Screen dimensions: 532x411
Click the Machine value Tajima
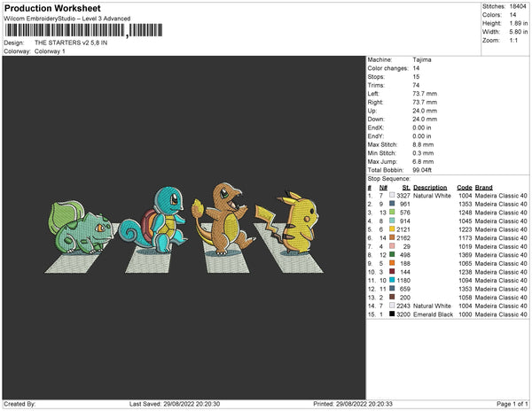pyautogui.click(x=422, y=59)
